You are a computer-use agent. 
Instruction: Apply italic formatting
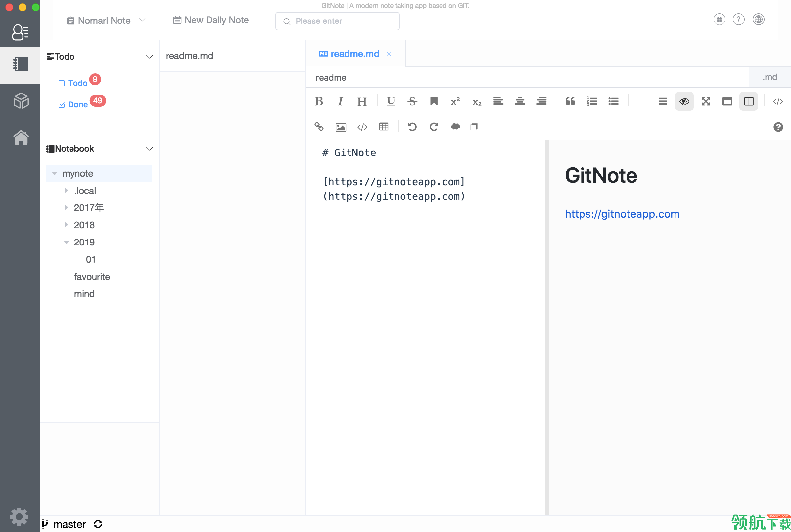(x=340, y=101)
